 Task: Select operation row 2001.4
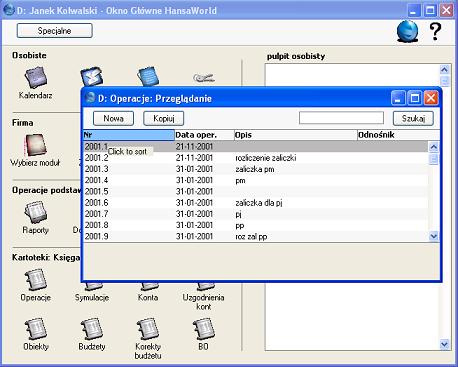[x=256, y=180]
